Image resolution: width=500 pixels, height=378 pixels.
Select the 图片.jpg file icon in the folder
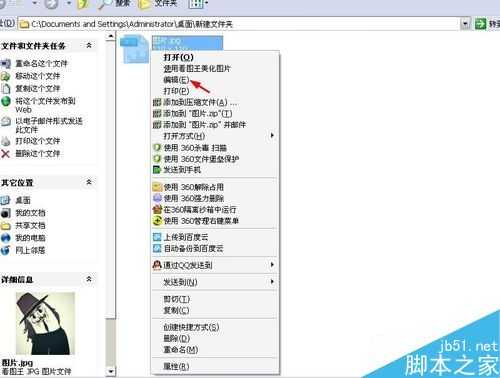click(x=135, y=49)
